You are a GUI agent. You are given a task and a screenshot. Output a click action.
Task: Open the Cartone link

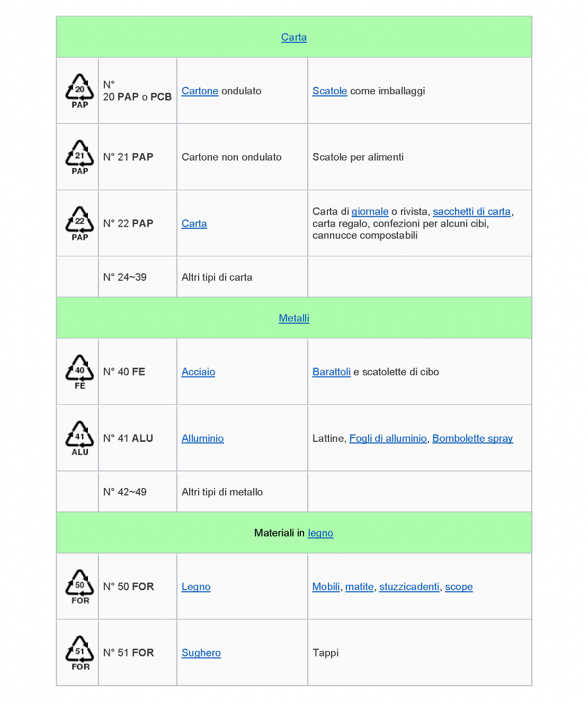coord(200,91)
